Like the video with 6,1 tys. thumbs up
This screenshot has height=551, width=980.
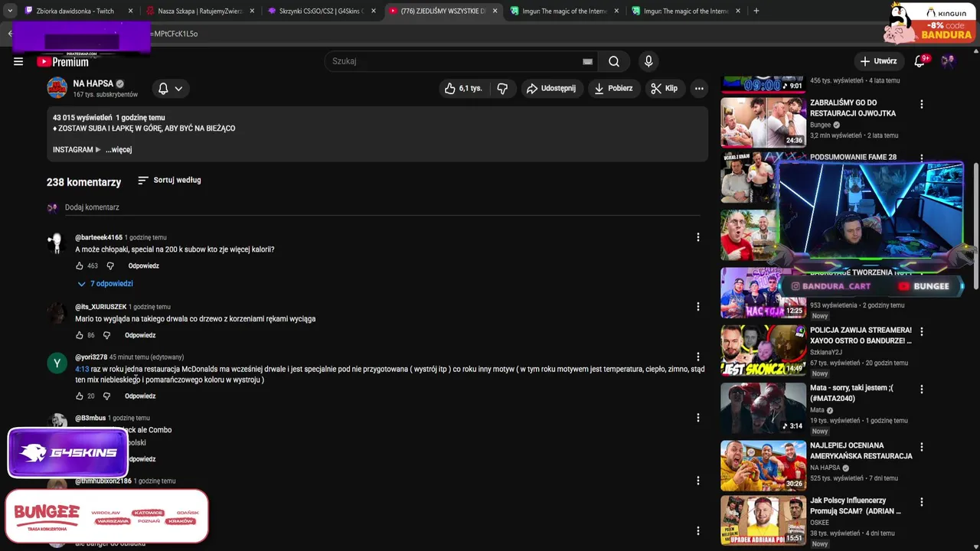(x=463, y=89)
